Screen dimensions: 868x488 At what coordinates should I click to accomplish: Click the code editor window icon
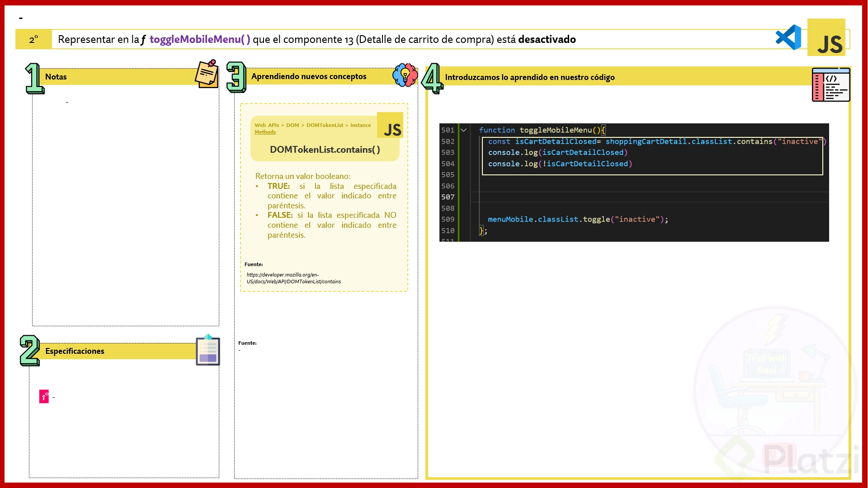pos(831,85)
